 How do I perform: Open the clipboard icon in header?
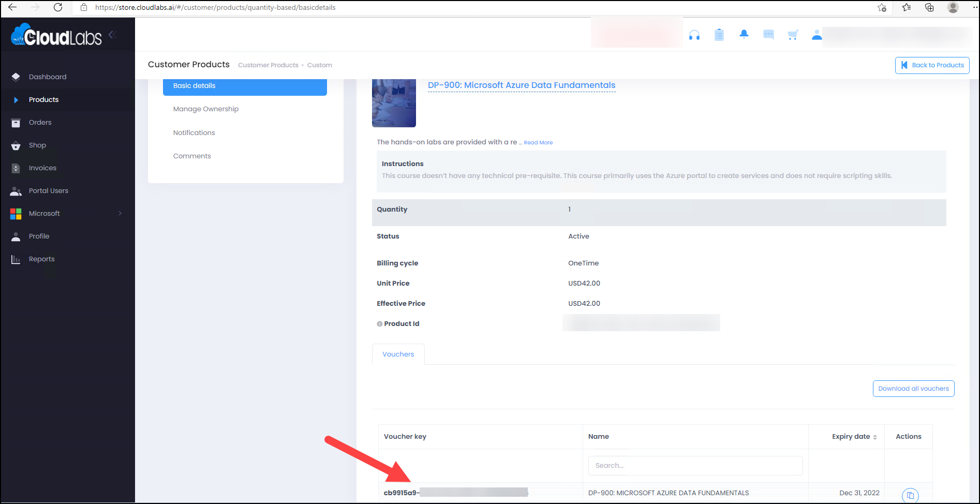[x=719, y=35]
